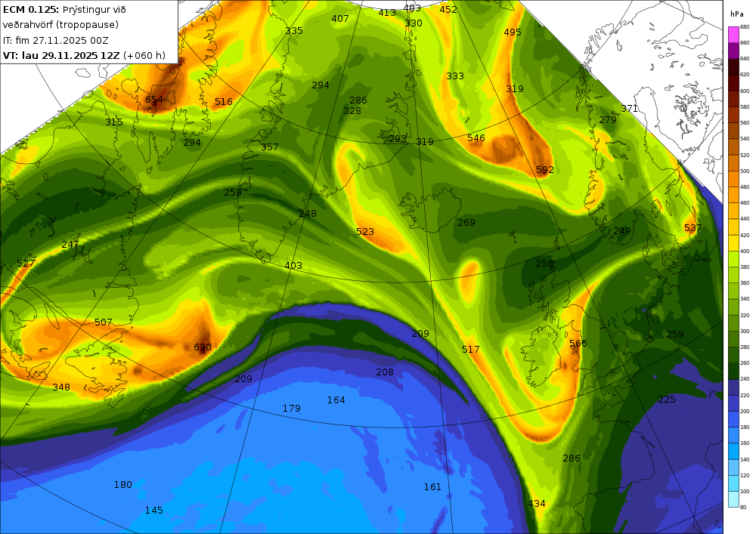Image resolution: width=756 pixels, height=534 pixels.
Task: Click the '680' legend label
Action: [745, 27]
